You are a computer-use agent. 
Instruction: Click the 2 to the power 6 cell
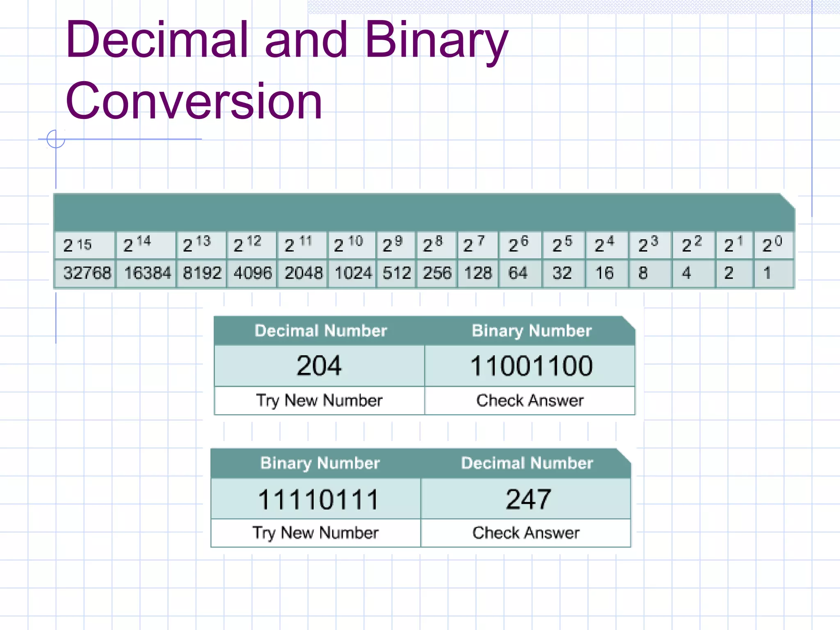520,245
